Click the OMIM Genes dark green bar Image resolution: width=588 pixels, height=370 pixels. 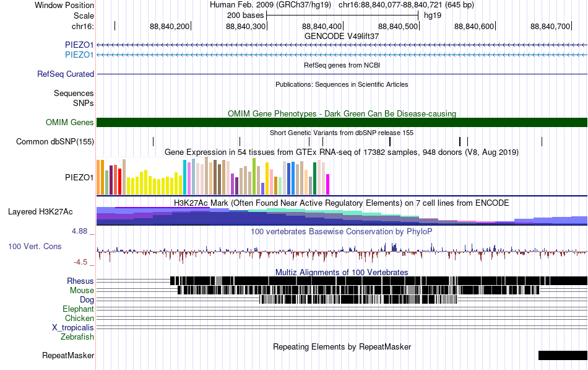pos(342,123)
